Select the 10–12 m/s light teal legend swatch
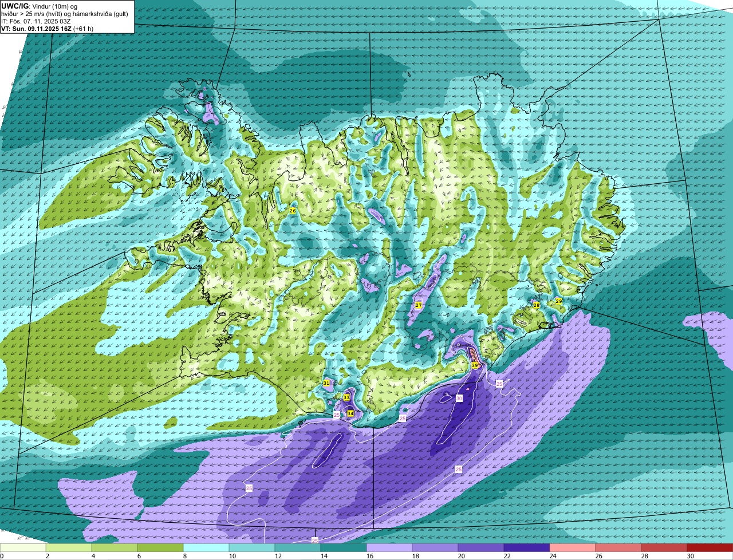Screen dimensions: 733x560 pyautogui.click(x=252, y=548)
